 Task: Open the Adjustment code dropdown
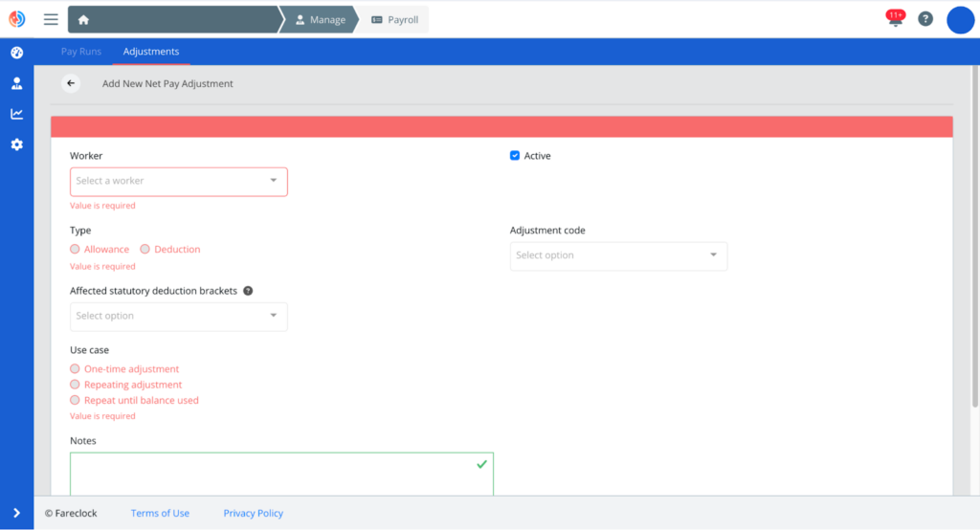click(619, 255)
